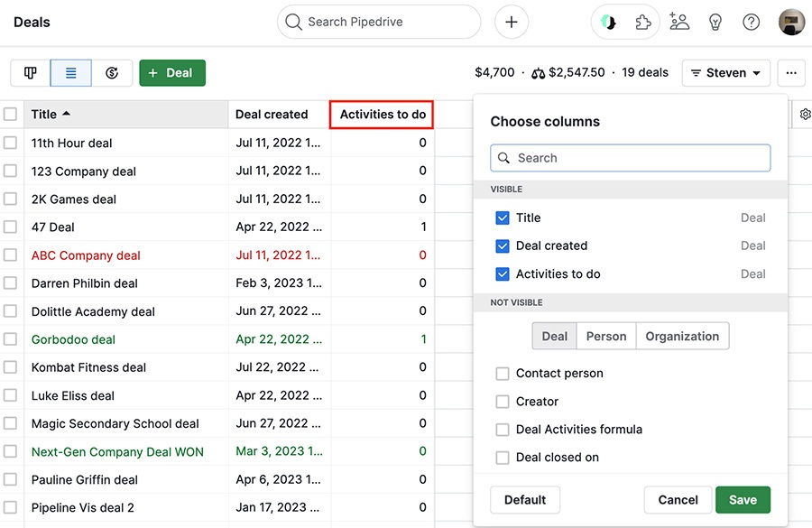Select the 11th Hour deal row checkbox
Image resolution: width=812 pixels, height=528 pixels.
10,143
